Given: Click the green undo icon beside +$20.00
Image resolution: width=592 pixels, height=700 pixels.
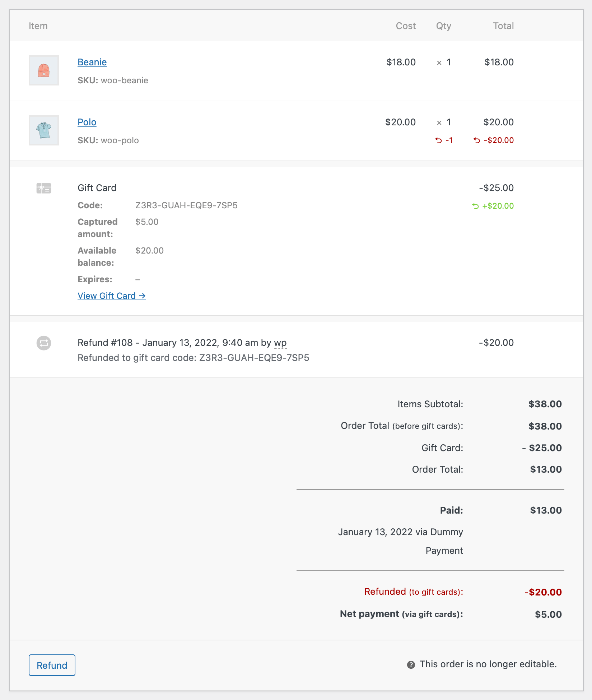Looking at the screenshot, I should coord(476,206).
